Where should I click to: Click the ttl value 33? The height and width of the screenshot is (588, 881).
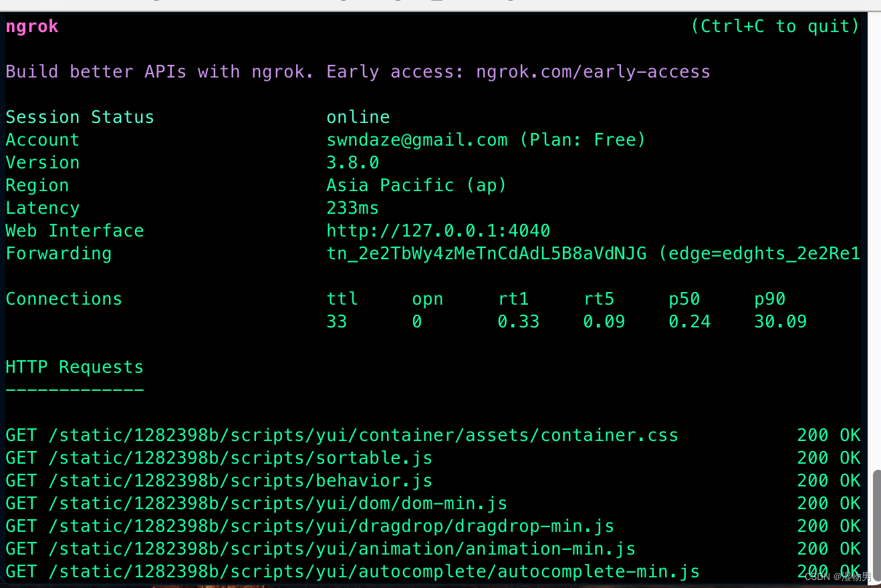click(x=337, y=321)
